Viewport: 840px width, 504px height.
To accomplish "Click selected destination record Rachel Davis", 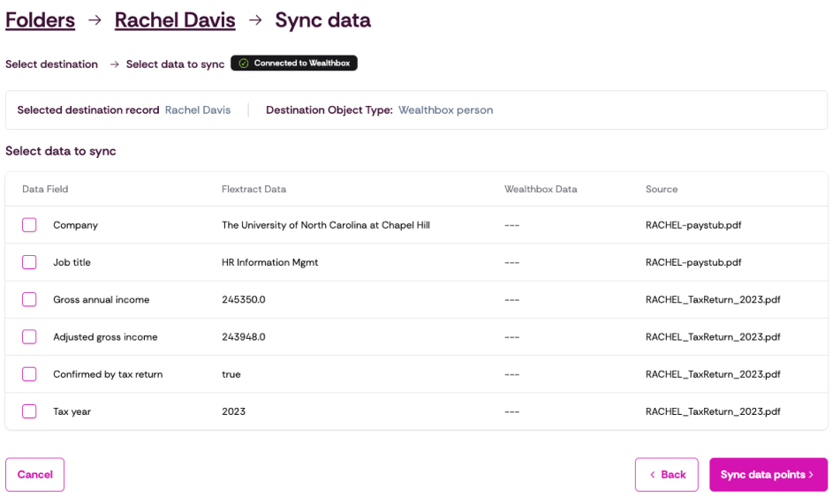I will [198, 110].
